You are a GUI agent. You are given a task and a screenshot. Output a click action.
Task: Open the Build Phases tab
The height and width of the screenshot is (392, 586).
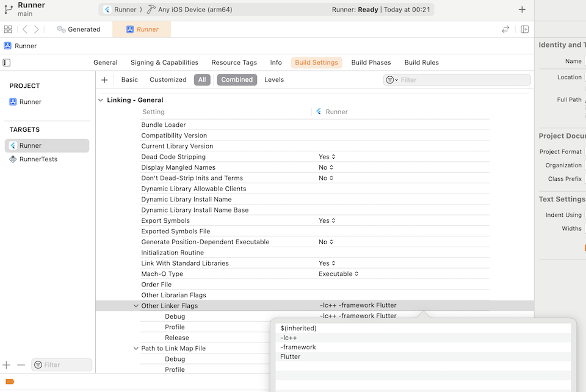[371, 62]
